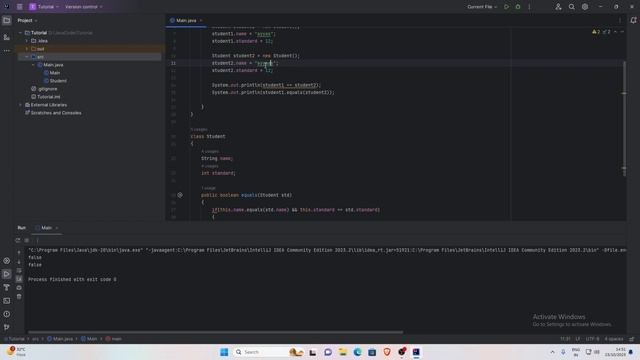Select Student class in project tree
The width and height of the screenshot is (640, 360).
coord(58,81)
